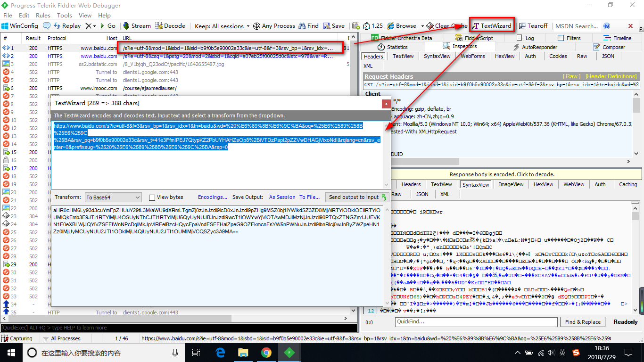
Task: Open Google Chrome from taskbar
Action: tap(266, 353)
